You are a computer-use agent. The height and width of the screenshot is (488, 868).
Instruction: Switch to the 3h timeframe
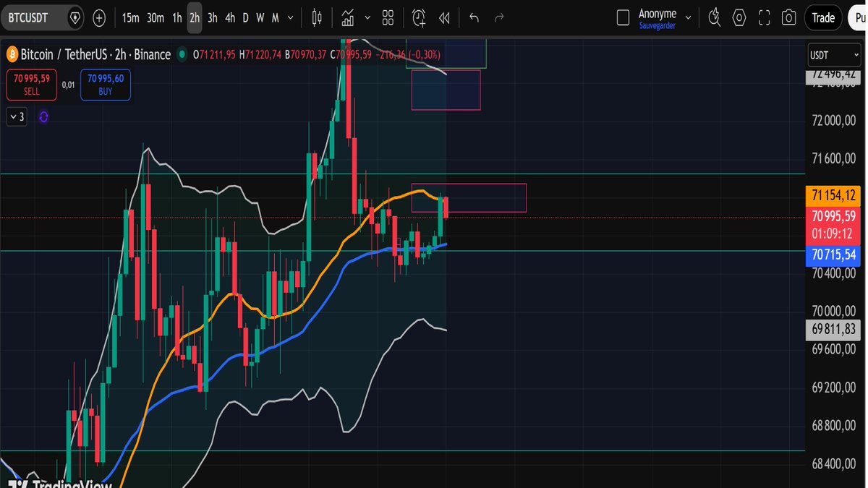pos(212,18)
